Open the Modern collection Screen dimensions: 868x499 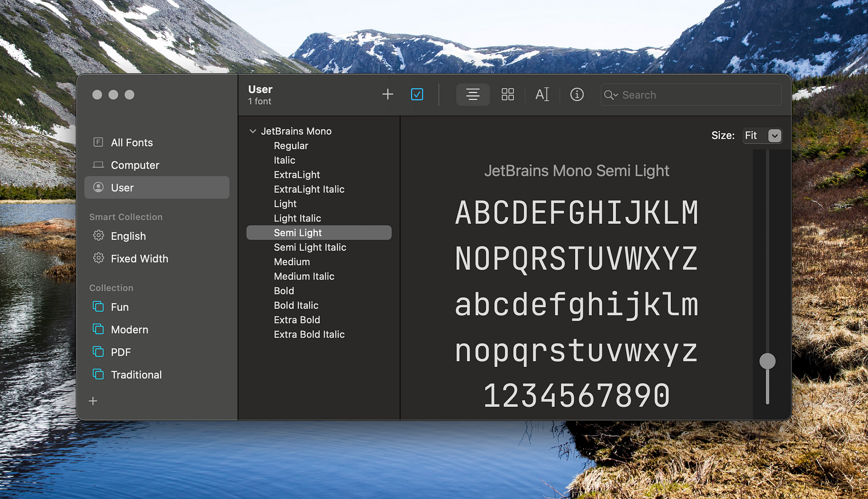(x=157, y=330)
